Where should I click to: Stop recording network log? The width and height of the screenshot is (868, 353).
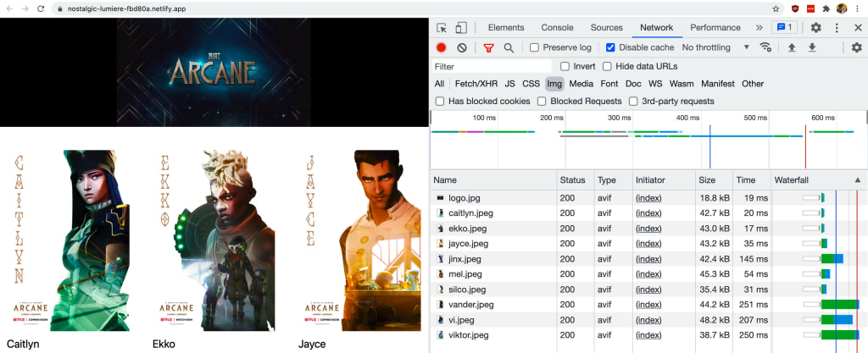point(441,48)
